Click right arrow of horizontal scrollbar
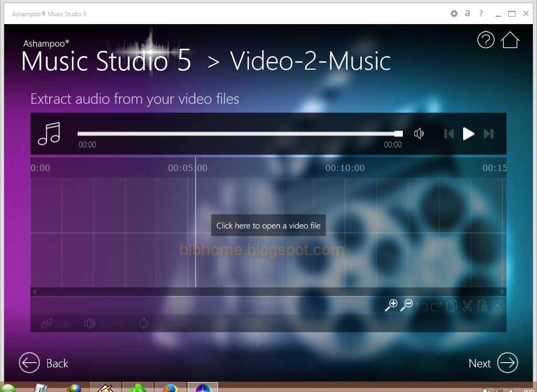Viewport: 537px width, 392px height. (x=502, y=292)
